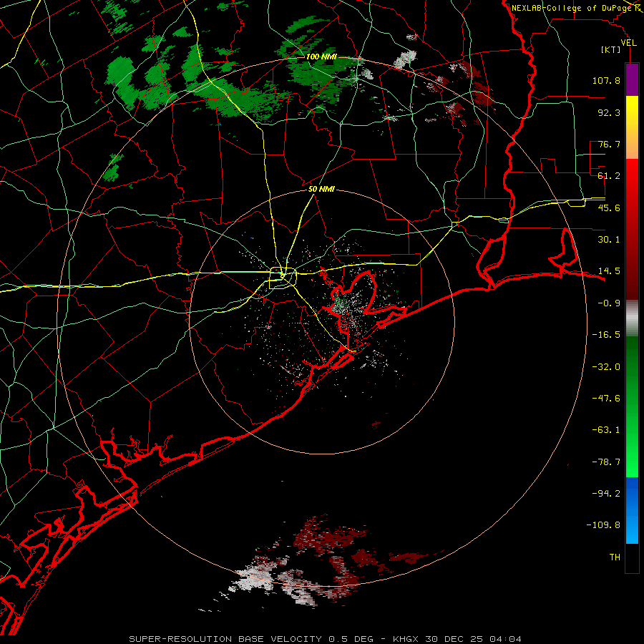Image resolution: width=644 pixels, height=644 pixels.
Task: Select the 14.5 scale value
Action: pos(609,271)
